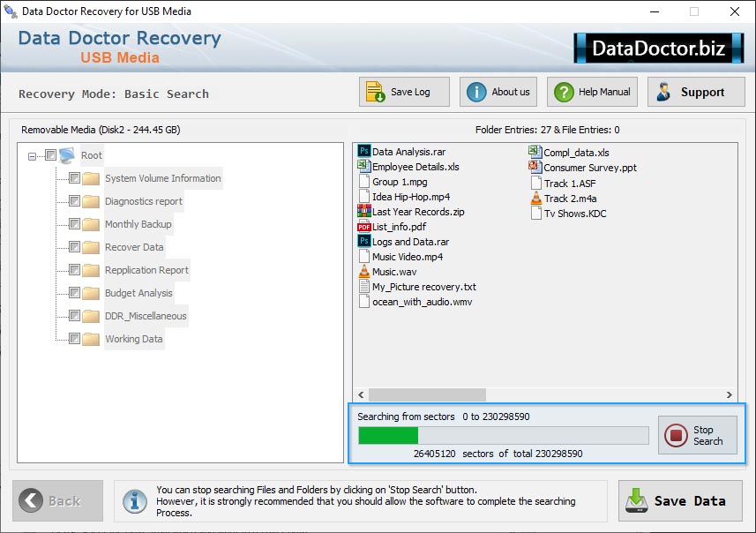Click the ocean_with_audio.wmv file icon
The width and height of the screenshot is (756, 533).
[364, 302]
